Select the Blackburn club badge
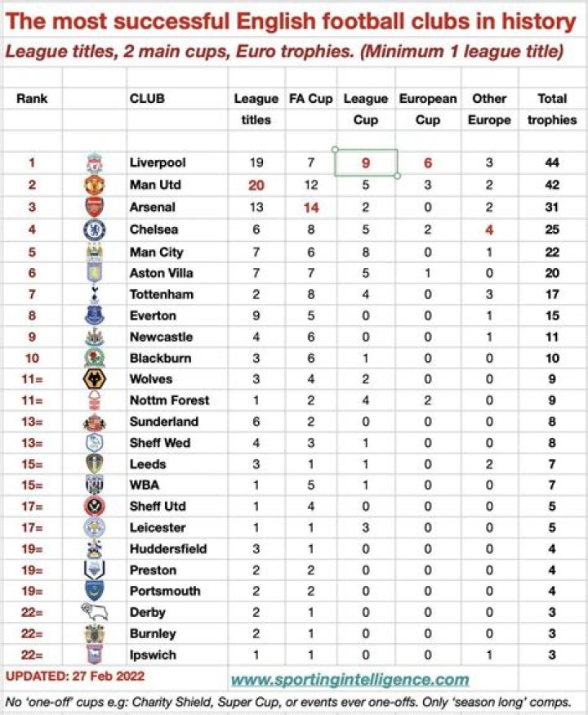 click(x=95, y=358)
